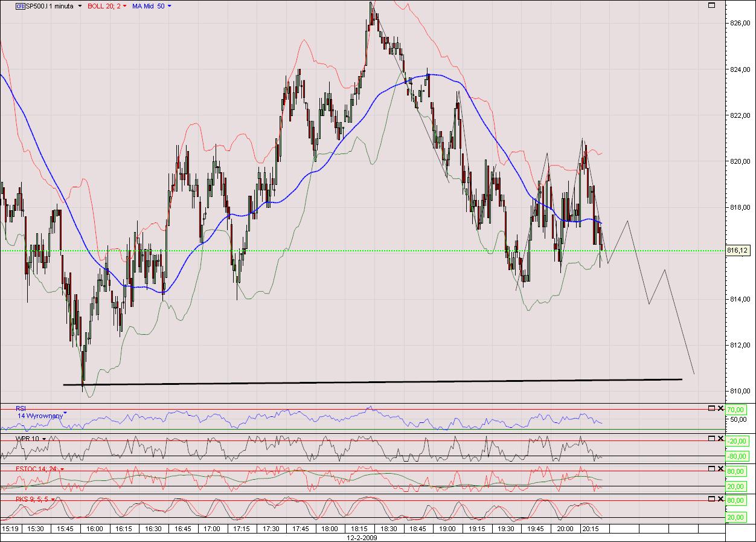Click the 820,00 price axis label
The image size is (756, 542).
click(740, 161)
